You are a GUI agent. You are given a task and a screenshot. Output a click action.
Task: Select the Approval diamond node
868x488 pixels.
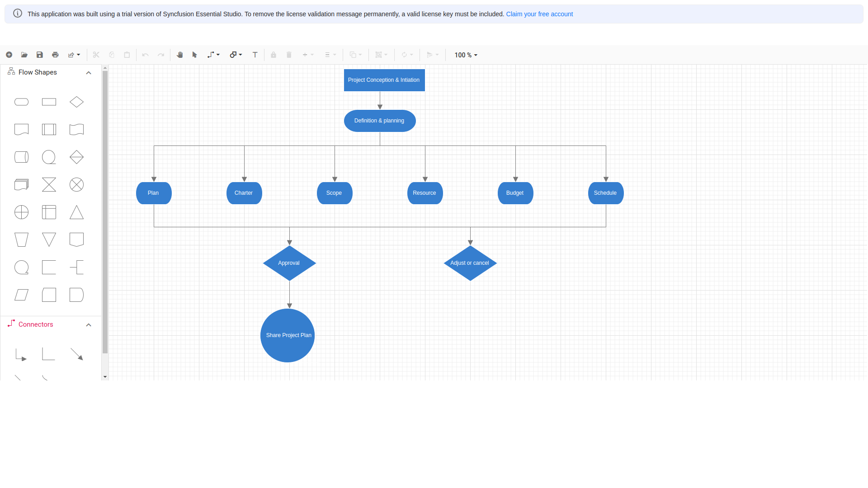289,263
